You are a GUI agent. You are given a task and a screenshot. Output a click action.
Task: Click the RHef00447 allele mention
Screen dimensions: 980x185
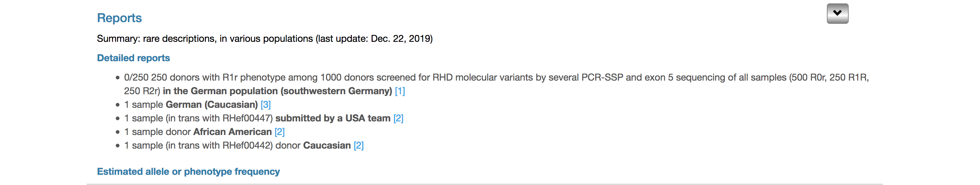246,118
